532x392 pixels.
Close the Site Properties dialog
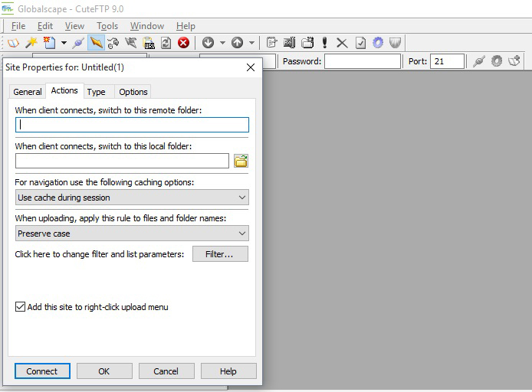(251, 67)
